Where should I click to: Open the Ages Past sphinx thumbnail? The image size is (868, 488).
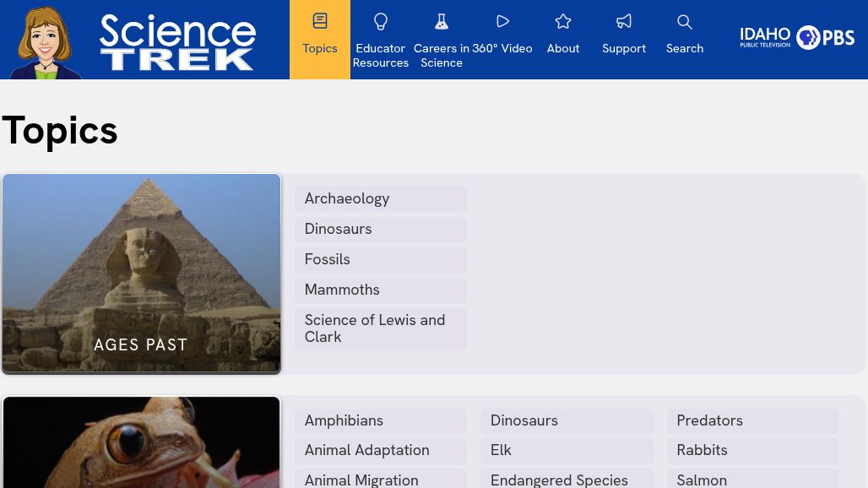click(142, 273)
